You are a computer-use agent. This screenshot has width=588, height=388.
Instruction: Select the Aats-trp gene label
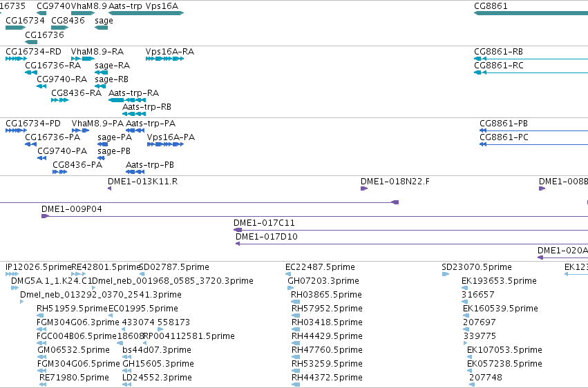click(x=125, y=6)
